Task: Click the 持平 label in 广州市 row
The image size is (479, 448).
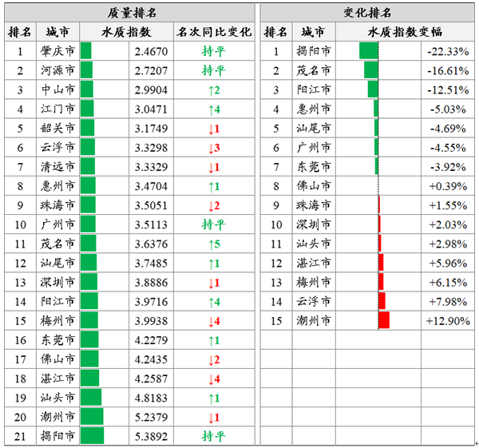Action: pos(213,224)
